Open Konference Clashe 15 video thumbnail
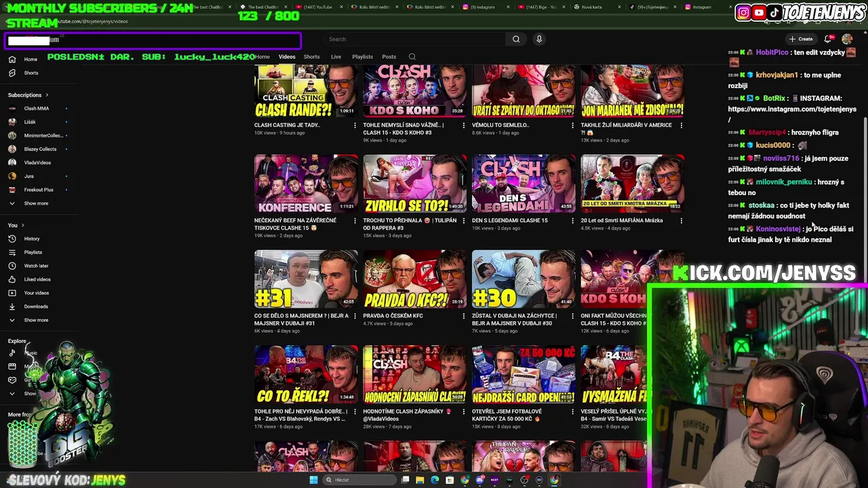Viewport: 868px width, 488px height. pyautogui.click(x=306, y=184)
